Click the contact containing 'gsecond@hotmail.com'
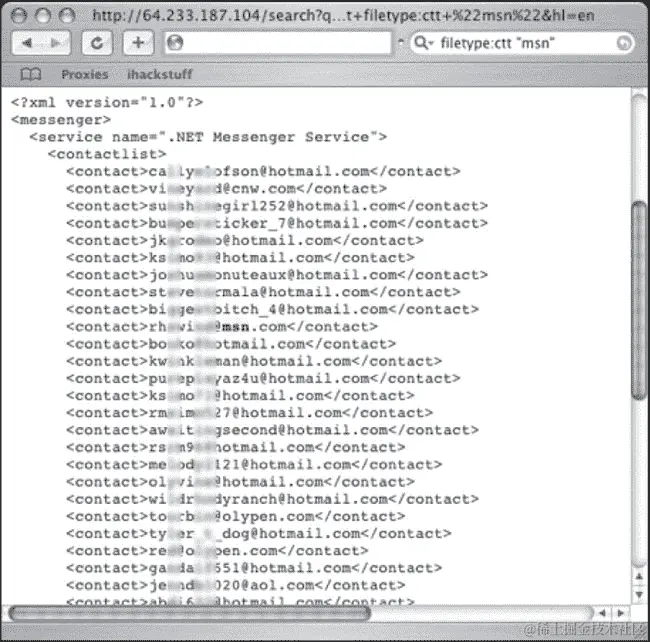Viewport: 650px width, 642px height. point(272,430)
